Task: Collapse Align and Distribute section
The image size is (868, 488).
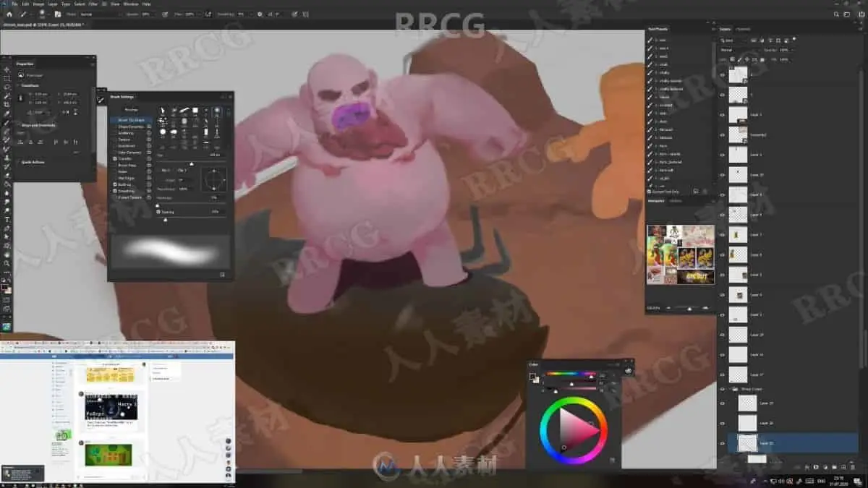Action: [x=18, y=125]
